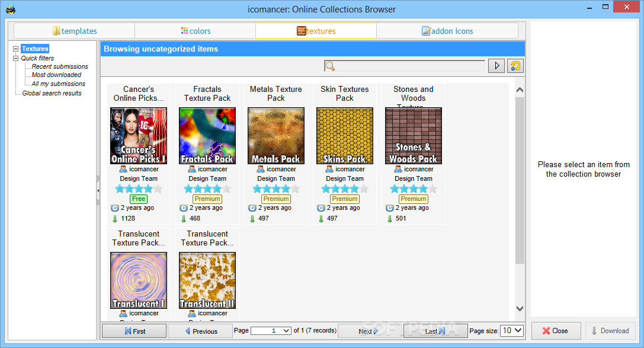644x348 pixels.
Task: Click author icon under Cancer's Online Picks
Action: [x=123, y=170]
